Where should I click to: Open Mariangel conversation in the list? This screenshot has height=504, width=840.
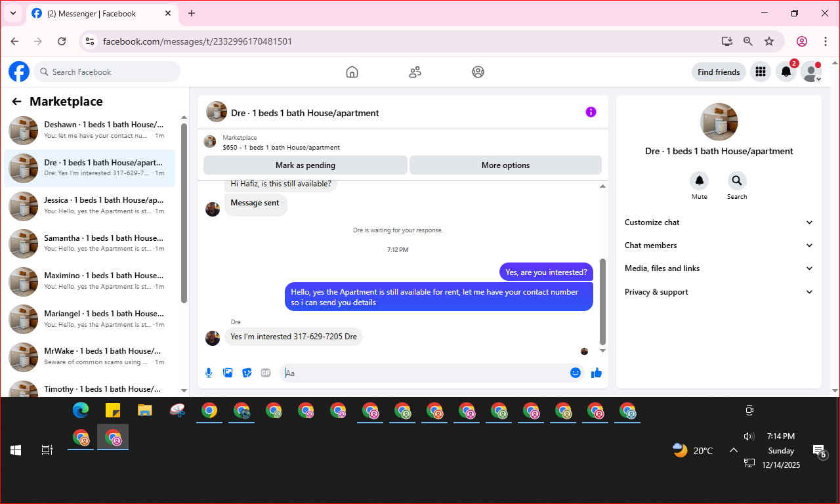pos(90,319)
